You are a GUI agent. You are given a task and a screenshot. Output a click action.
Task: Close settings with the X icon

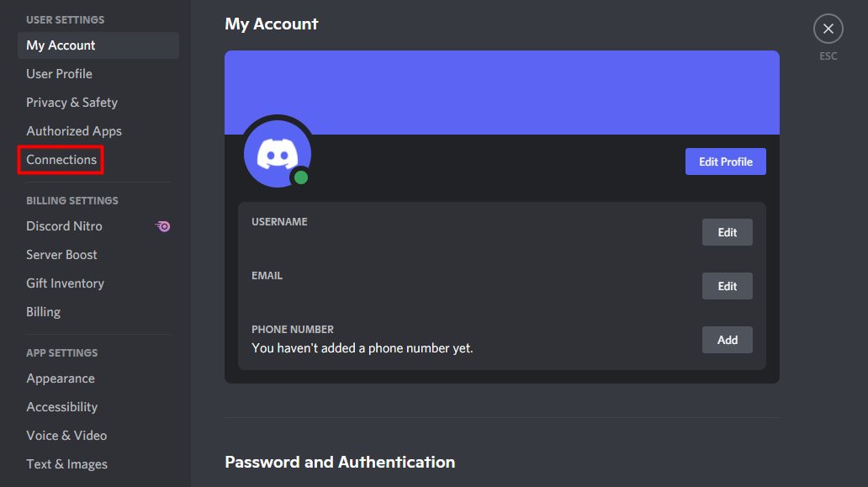pyautogui.click(x=828, y=29)
